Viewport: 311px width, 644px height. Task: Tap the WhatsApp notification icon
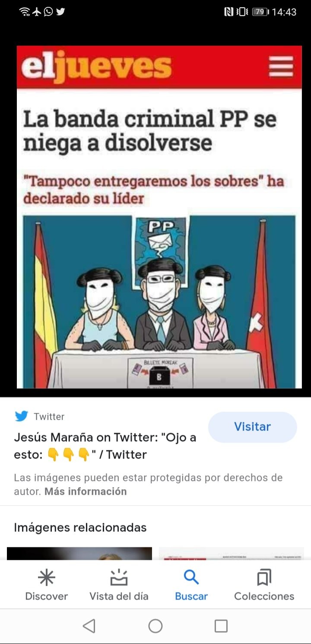48,12
